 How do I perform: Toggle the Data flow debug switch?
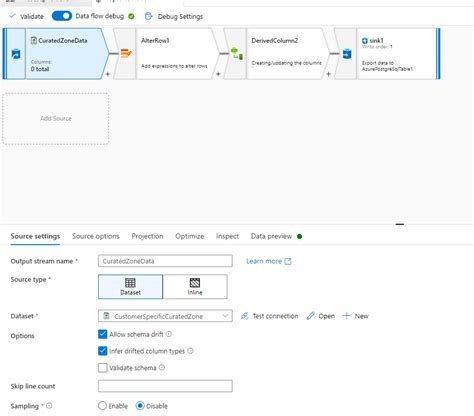pos(62,16)
